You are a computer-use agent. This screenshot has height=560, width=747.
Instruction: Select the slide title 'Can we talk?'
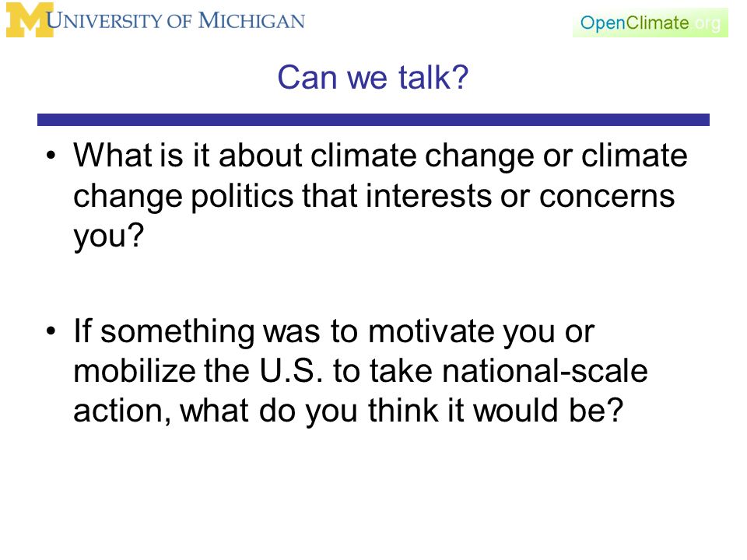click(x=373, y=77)
